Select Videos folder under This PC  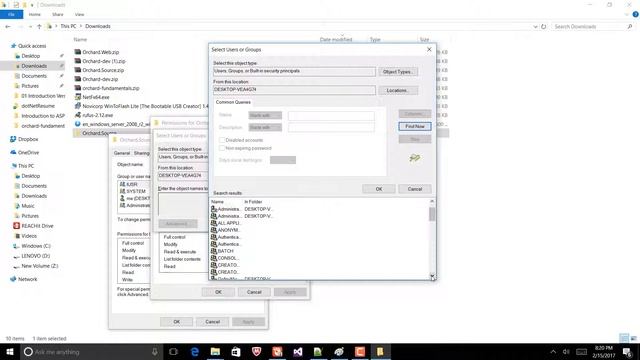[29, 236]
